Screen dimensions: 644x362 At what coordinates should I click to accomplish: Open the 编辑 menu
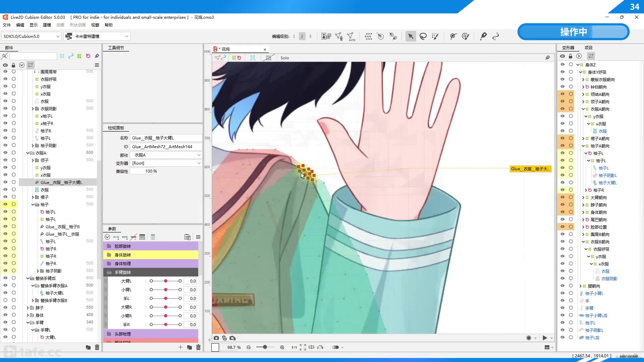coord(20,25)
